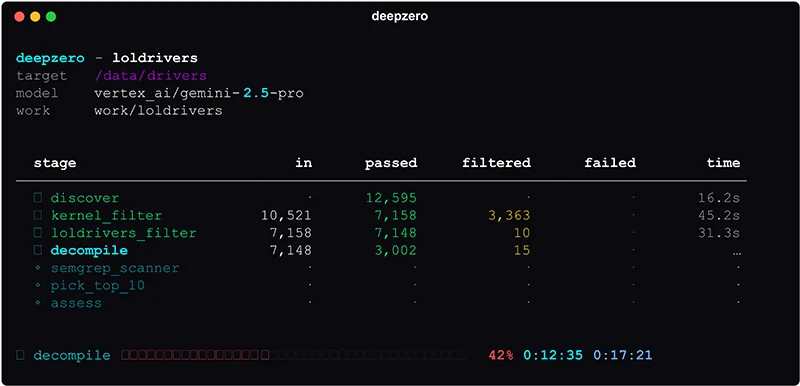This screenshot has width=800, height=386.
Task: Click the failed column header
Action: [610, 163]
